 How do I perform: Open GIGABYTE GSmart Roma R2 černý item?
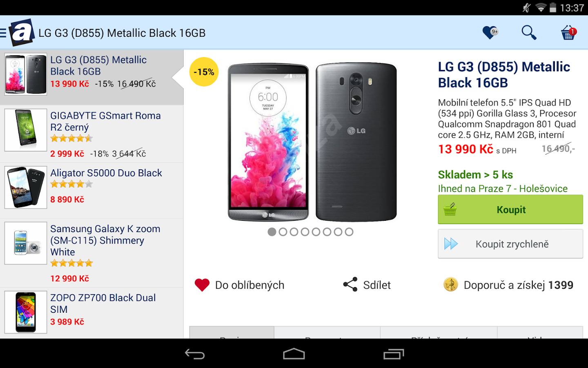click(92, 134)
